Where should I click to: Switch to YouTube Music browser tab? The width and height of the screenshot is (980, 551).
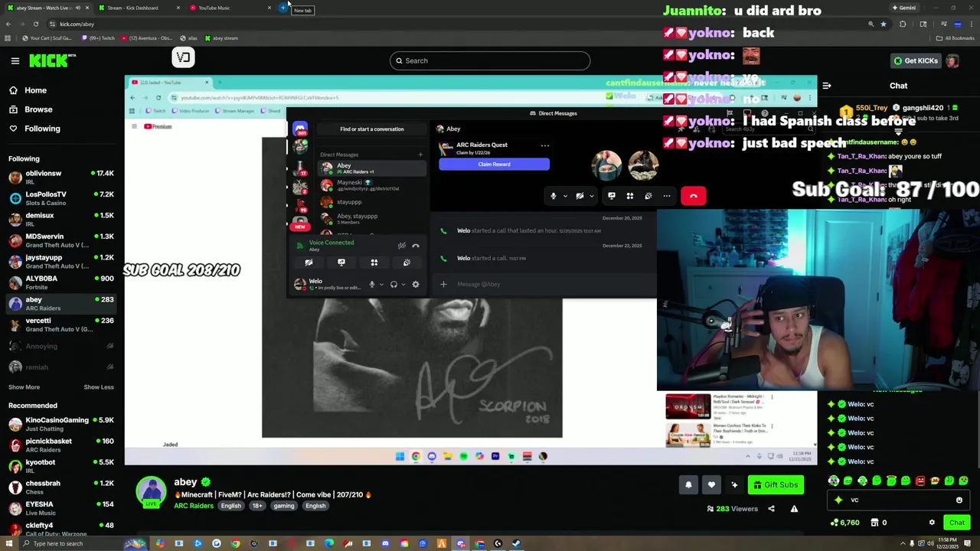click(230, 8)
